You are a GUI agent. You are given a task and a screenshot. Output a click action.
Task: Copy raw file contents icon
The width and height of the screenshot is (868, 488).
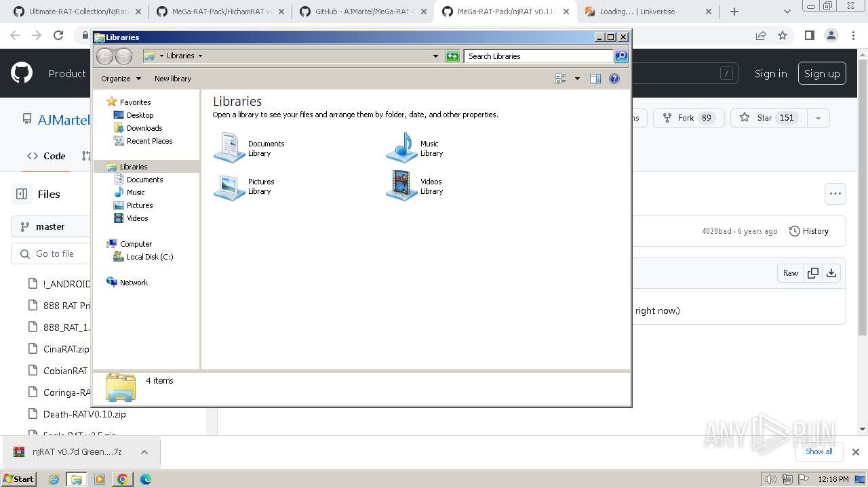(813, 273)
